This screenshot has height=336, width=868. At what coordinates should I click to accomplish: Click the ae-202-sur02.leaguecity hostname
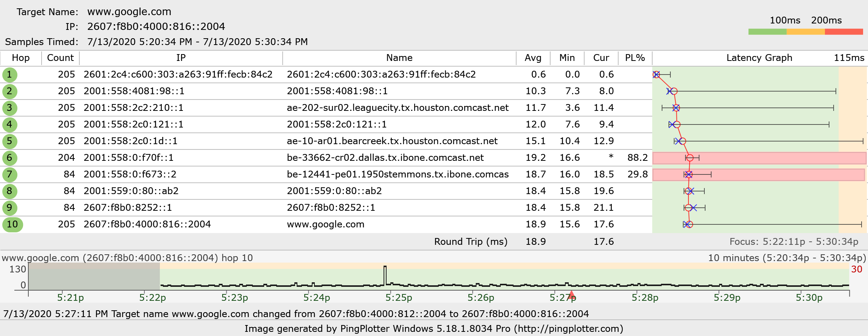tap(398, 108)
